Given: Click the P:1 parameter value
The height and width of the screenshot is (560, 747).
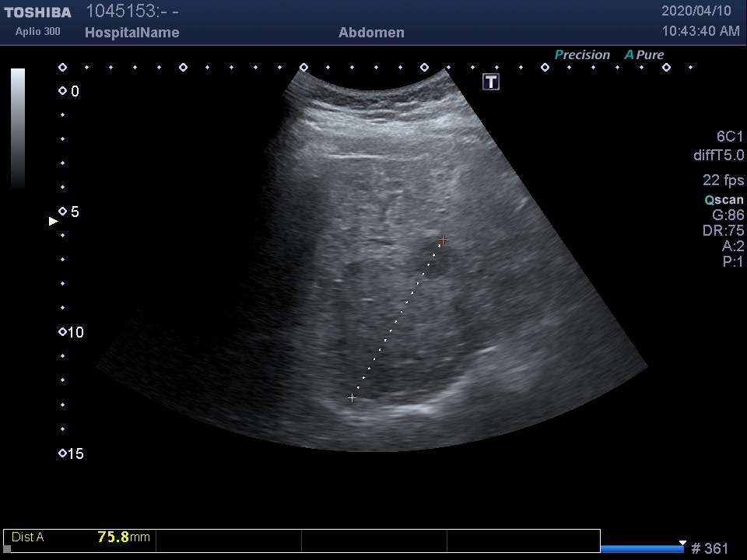Looking at the screenshot, I should click(733, 261).
